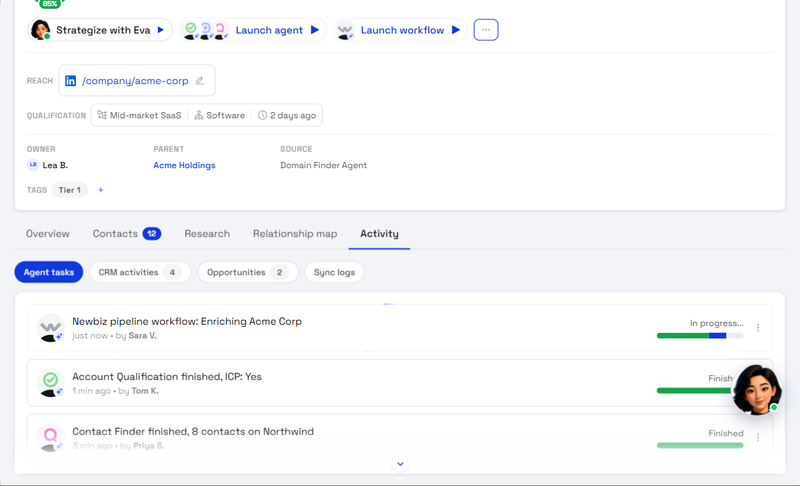800x486 pixels.
Task: Click the Contact Finder finished progress bar
Action: pyautogui.click(x=700, y=446)
